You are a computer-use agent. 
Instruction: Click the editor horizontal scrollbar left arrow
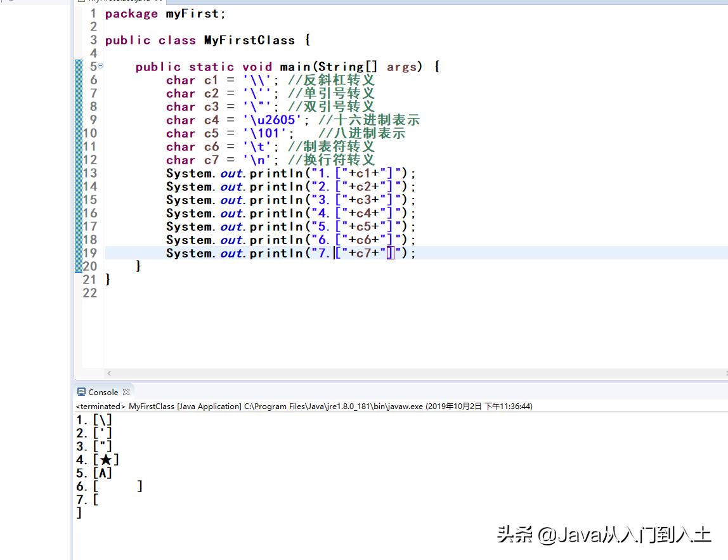click(x=109, y=373)
